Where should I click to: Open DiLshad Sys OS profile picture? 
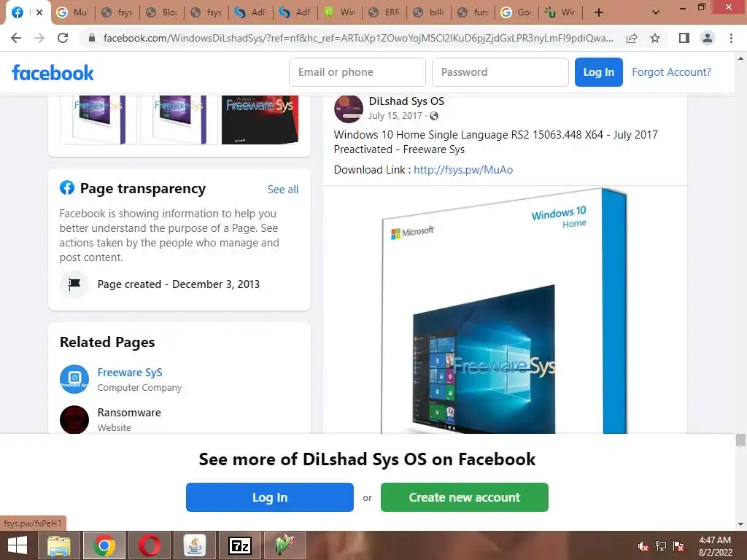click(348, 109)
